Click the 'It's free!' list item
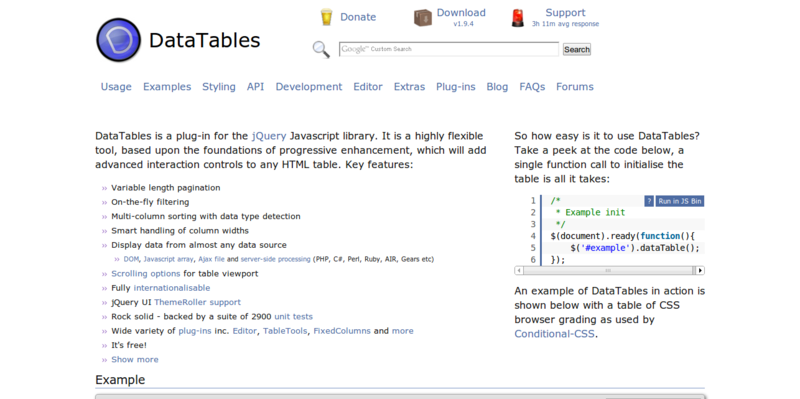This screenshot has width=800, height=399. point(129,345)
